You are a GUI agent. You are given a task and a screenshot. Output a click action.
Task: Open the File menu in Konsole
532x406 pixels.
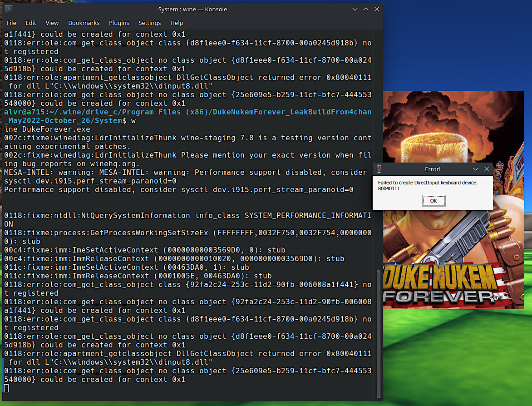click(11, 23)
